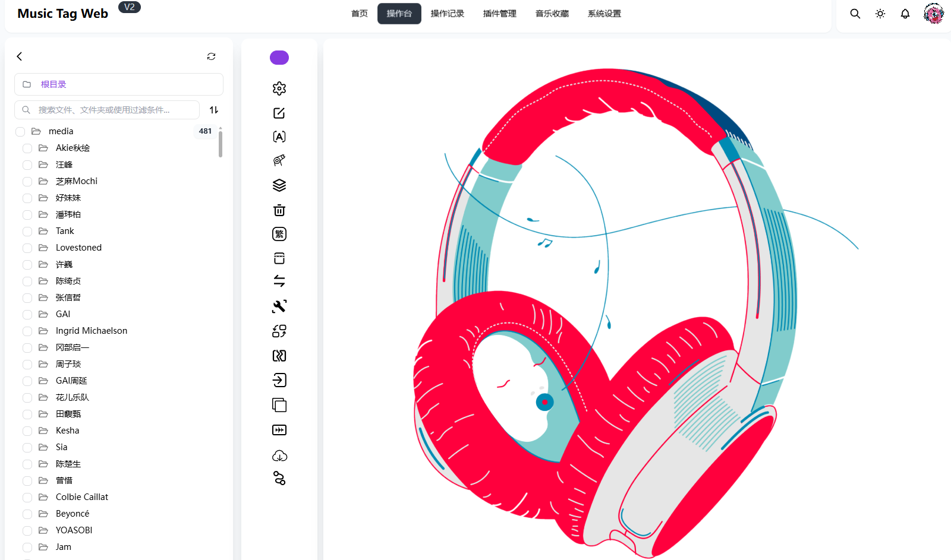Click the overlapping squares copy icon
951x560 pixels.
click(x=279, y=405)
